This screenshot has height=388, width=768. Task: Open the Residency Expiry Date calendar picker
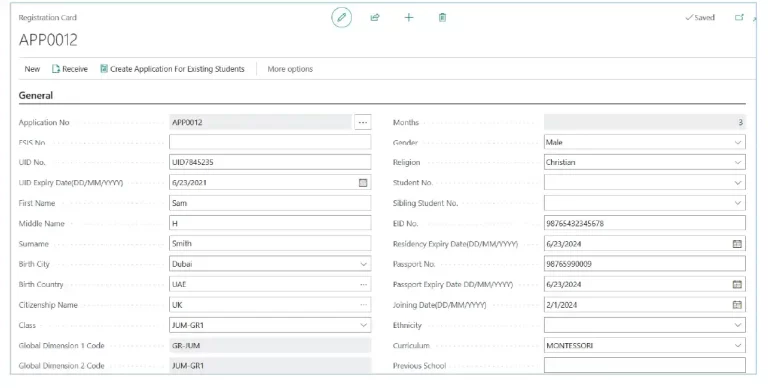click(737, 244)
